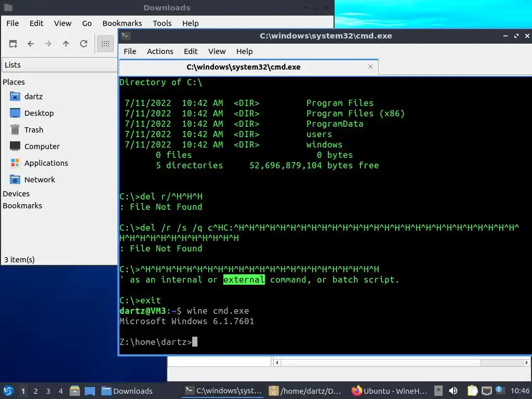Click the show desktop panel icon

(x=90, y=391)
